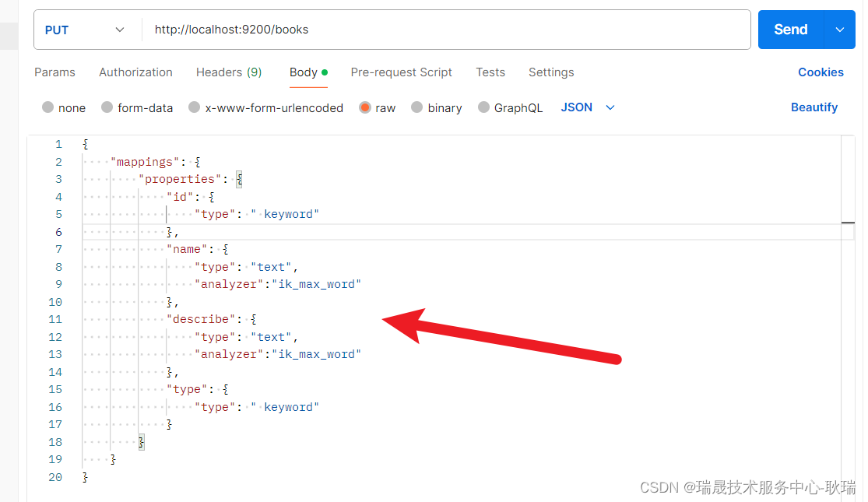Open the JSON format dropdown
The width and height of the screenshot is (868, 502).
click(x=587, y=107)
